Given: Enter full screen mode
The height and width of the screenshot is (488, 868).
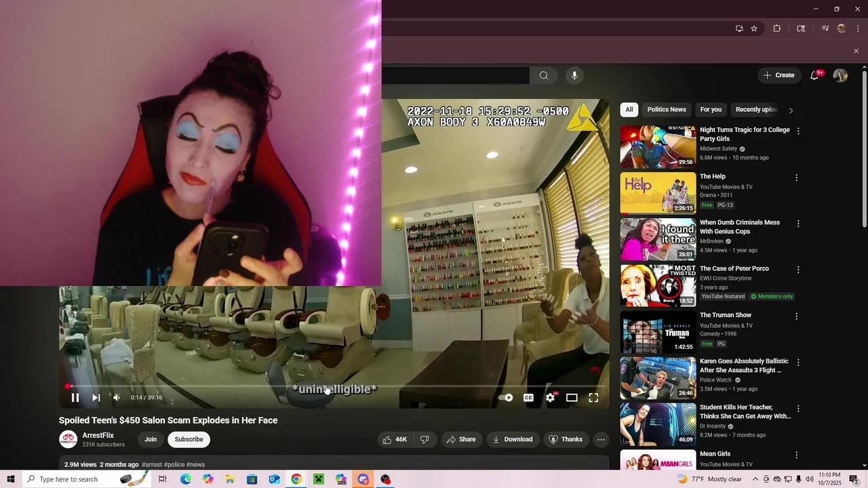Looking at the screenshot, I should click(593, 398).
